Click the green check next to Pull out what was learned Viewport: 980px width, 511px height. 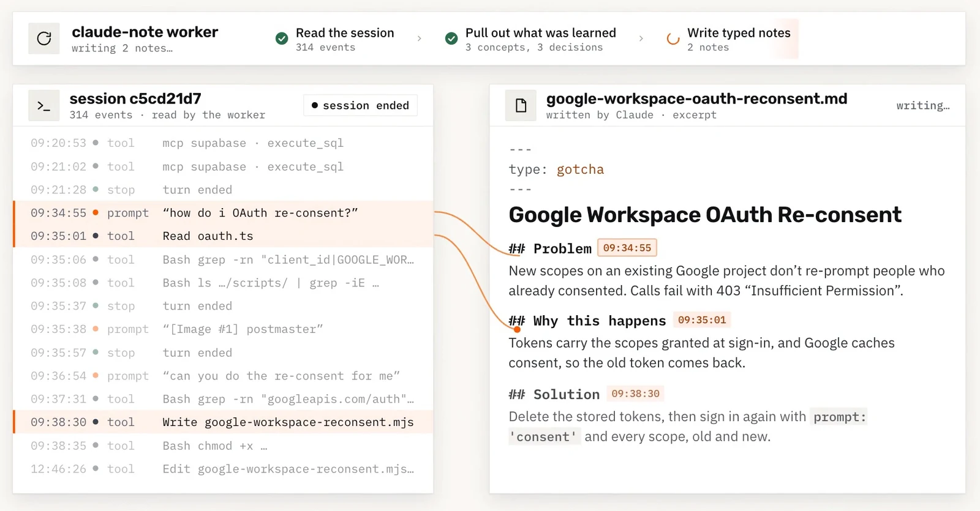coord(451,39)
